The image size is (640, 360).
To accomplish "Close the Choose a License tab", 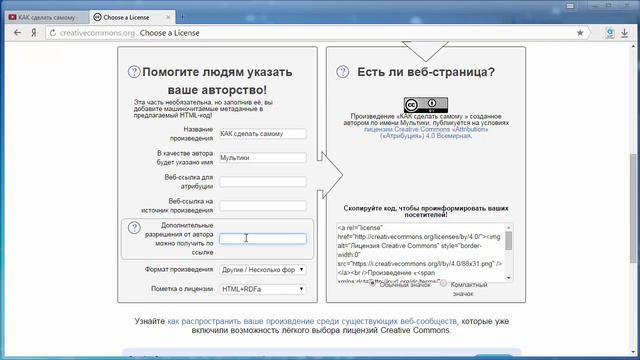I will tap(168, 18).
